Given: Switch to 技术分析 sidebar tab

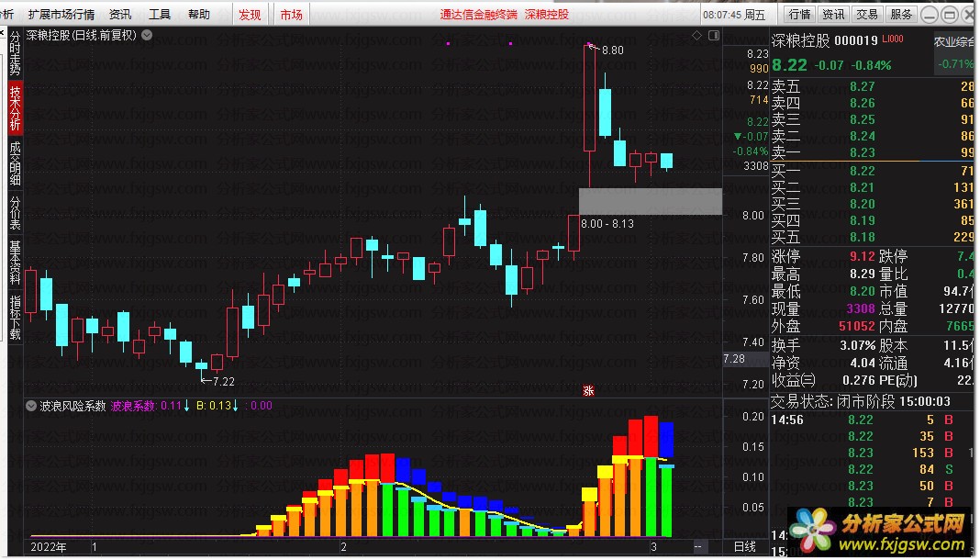Looking at the screenshot, I should [15, 107].
